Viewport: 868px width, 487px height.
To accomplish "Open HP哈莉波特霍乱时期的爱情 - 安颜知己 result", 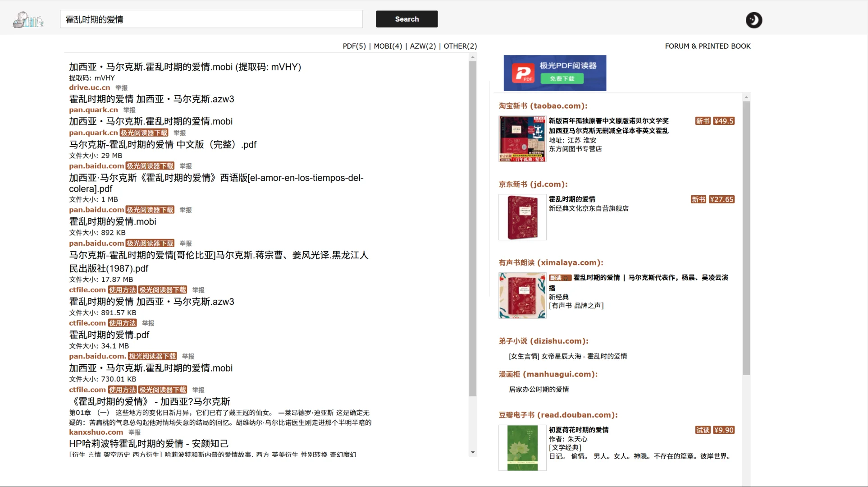I will [149, 443].
